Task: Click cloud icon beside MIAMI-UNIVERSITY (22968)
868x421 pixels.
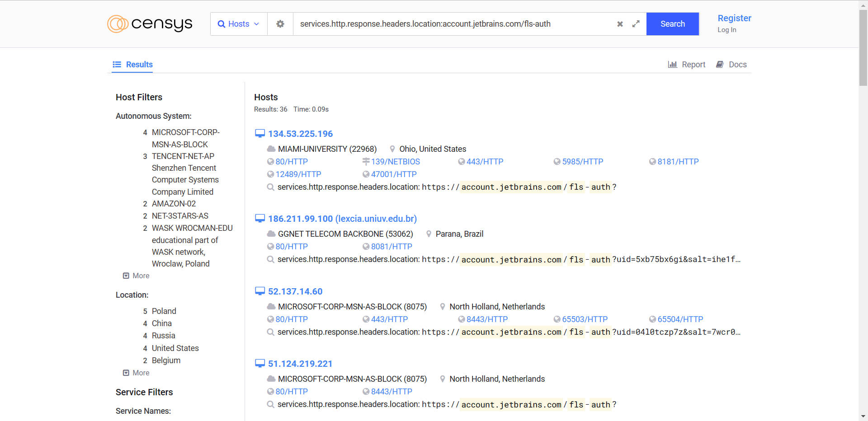Action: pyautogui.click(x=271, y=149)
